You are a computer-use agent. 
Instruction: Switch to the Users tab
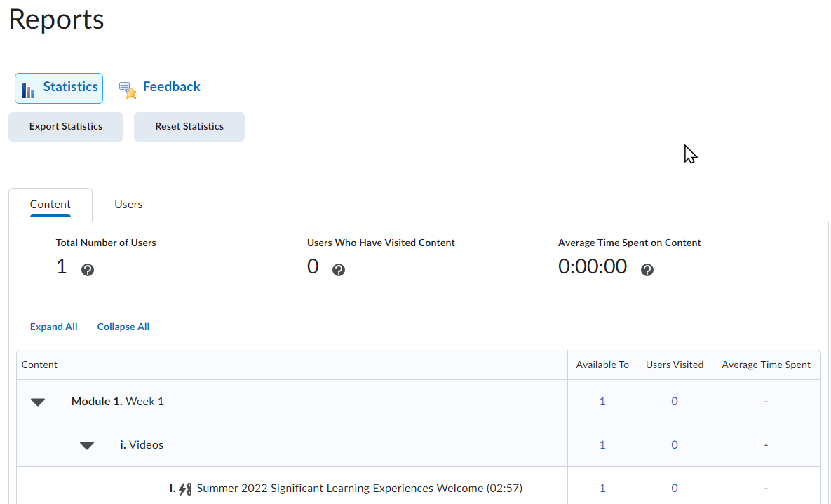tap(128, 205)
